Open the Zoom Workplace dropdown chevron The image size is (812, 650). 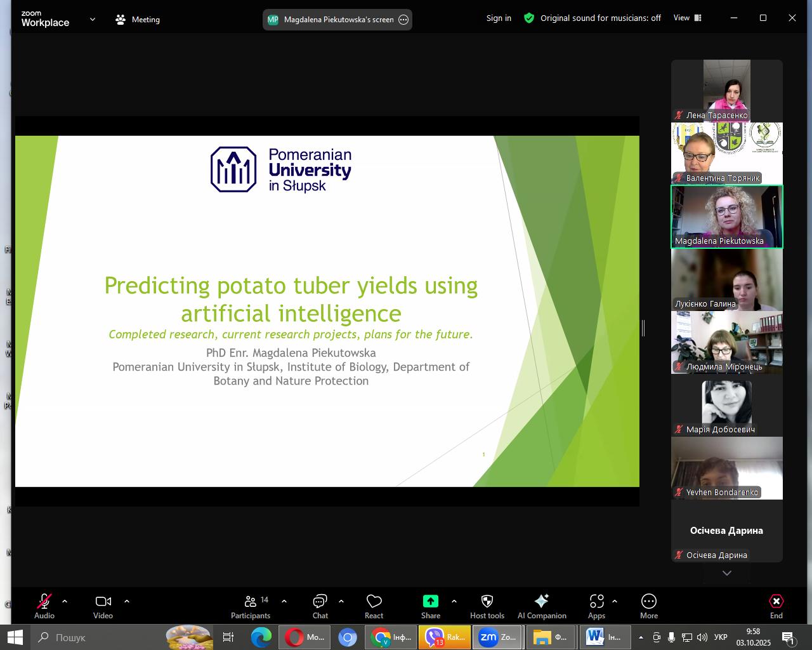93,19
